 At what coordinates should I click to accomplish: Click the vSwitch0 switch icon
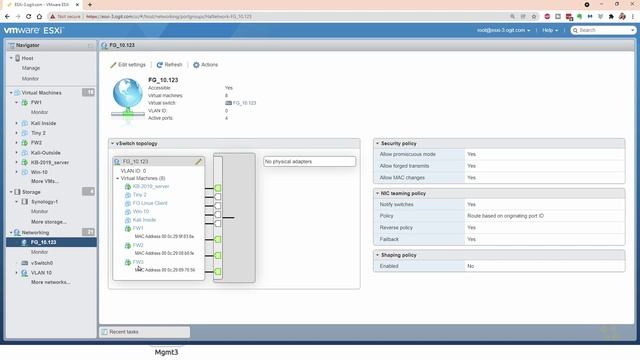click(24, 263)
